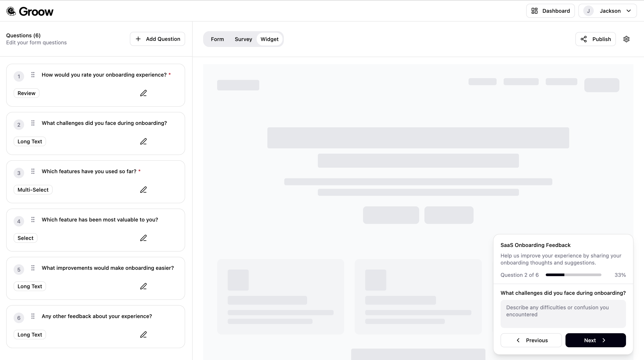Select the Multi-Select badge on question 3

[33, 190]
